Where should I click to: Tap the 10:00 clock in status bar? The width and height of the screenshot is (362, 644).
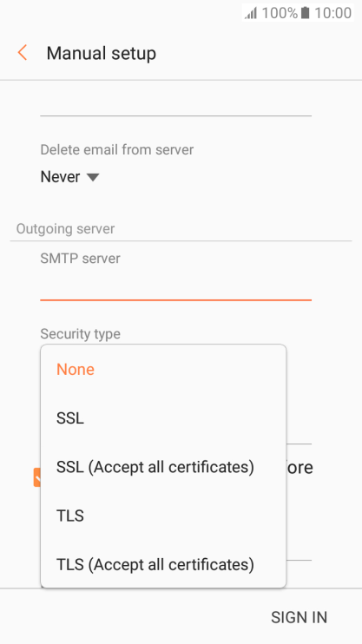point(332,13)
